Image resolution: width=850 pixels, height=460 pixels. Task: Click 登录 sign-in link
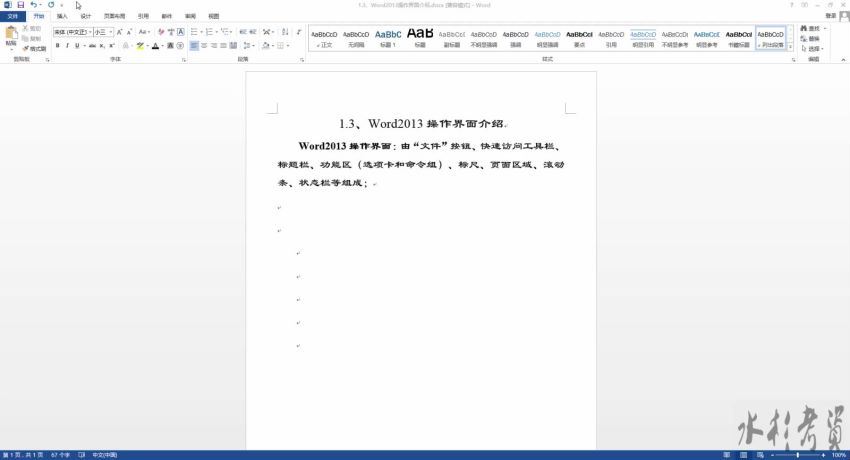coord(830,16)
